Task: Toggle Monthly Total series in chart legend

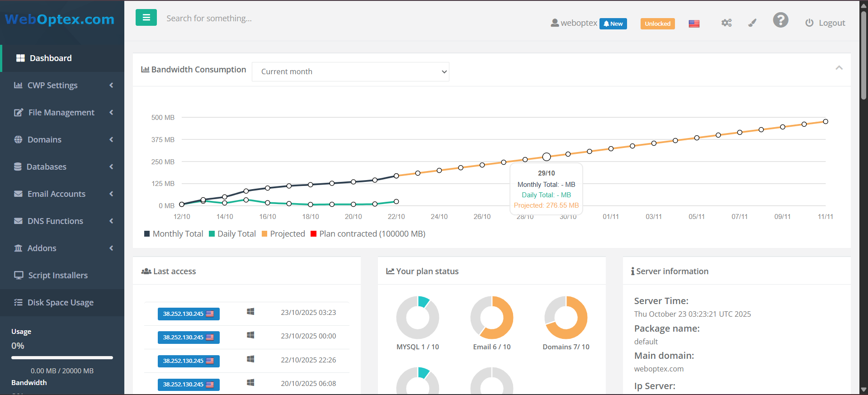Action: (174, 234)
